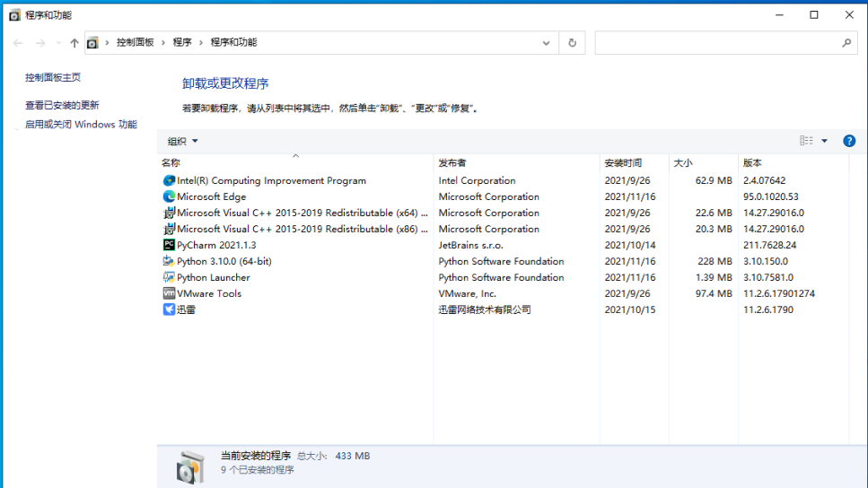Click version 2.4.07642
The height and width of the screenshot is (488, 868).
[764, 180]
